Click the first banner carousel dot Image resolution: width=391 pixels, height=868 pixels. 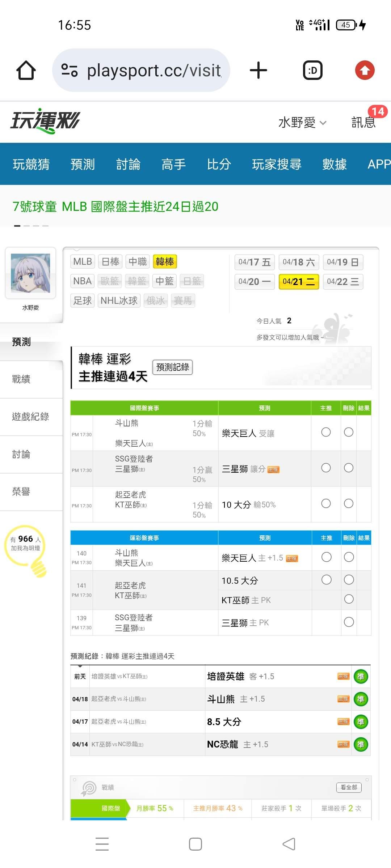(17, 226)
